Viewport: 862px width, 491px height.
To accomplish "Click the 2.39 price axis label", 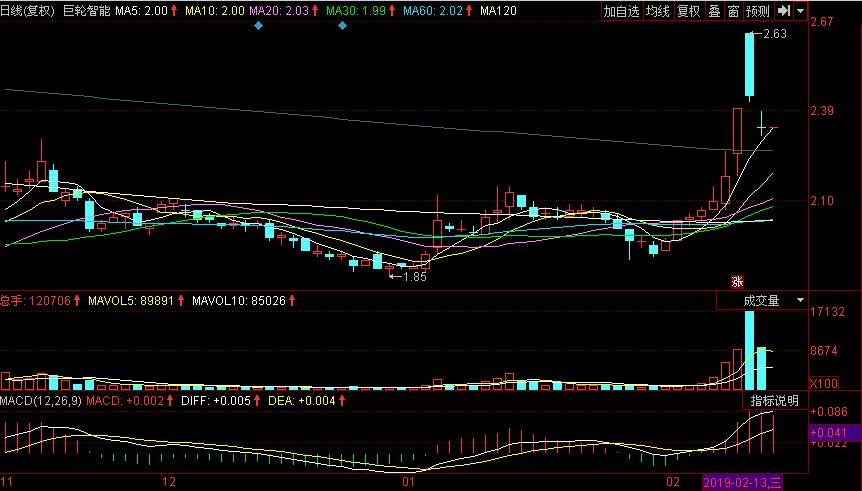I will (822, 111).
